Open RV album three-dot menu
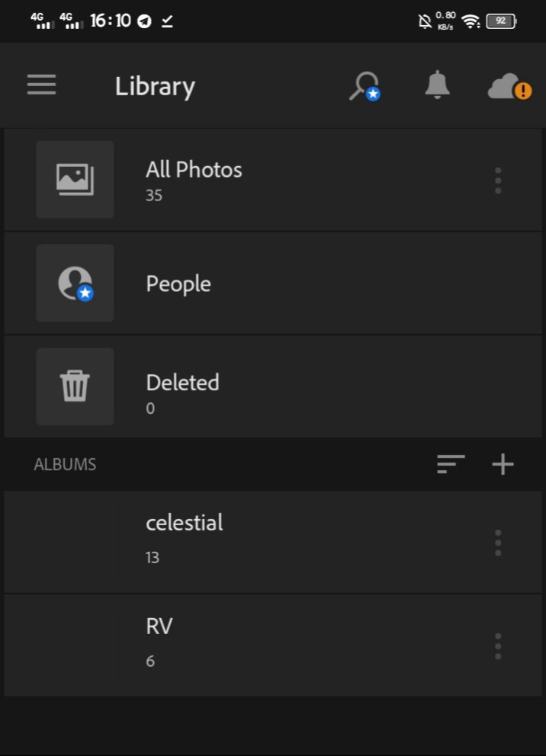Image resolution: width=546 pixels, height=756 pixels. [x=498, y=646]
